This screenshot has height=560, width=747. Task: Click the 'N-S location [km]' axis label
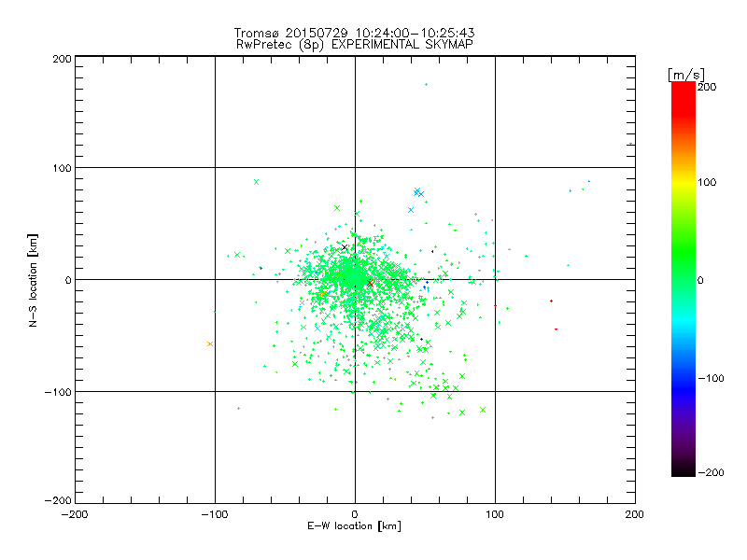(33, 280)
